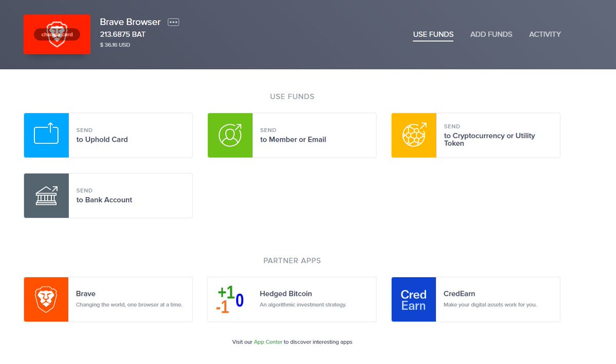
Task: Click 'An algorithmic investment strategy.' text
Action: pyautogui.click(x=303, y=304)
